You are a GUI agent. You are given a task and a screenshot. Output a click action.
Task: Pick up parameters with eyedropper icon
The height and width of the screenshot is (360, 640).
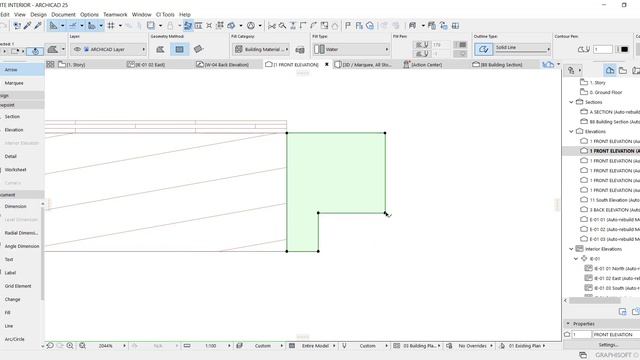(27, 26)
